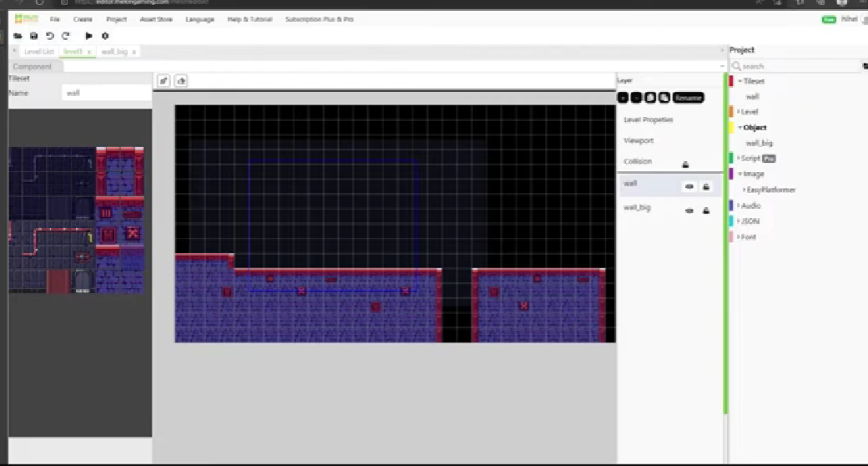Open the Create menu
868x466 pixels.
click(83, 19)
